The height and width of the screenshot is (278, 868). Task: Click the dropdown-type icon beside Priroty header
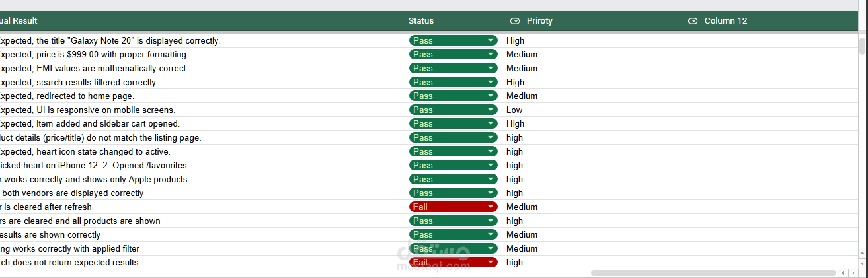(515, 21)
